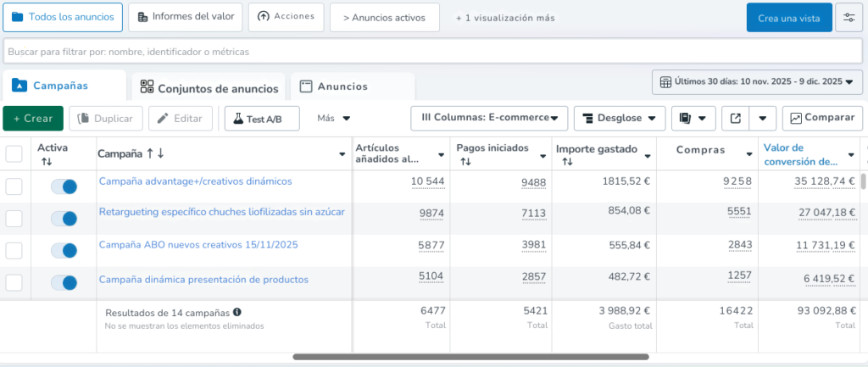
Task: Open the Últimos 30 días date range picker
Action: (x=756, y=82)
